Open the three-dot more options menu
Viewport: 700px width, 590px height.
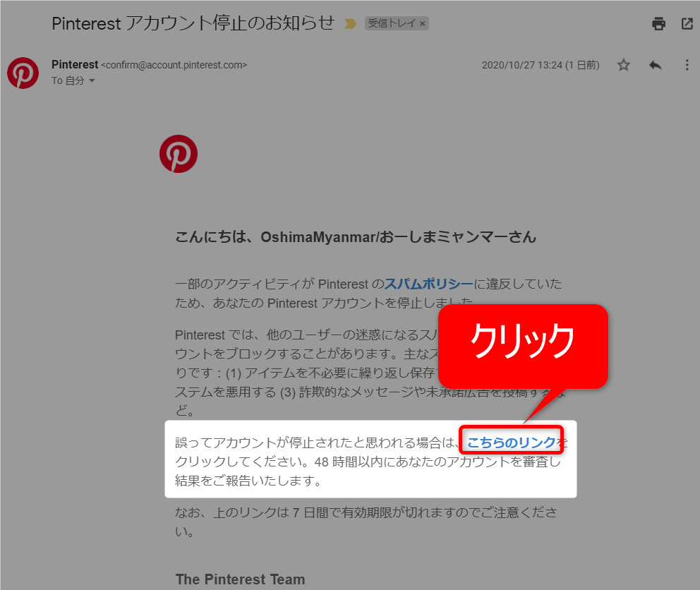tap(687, 65)
